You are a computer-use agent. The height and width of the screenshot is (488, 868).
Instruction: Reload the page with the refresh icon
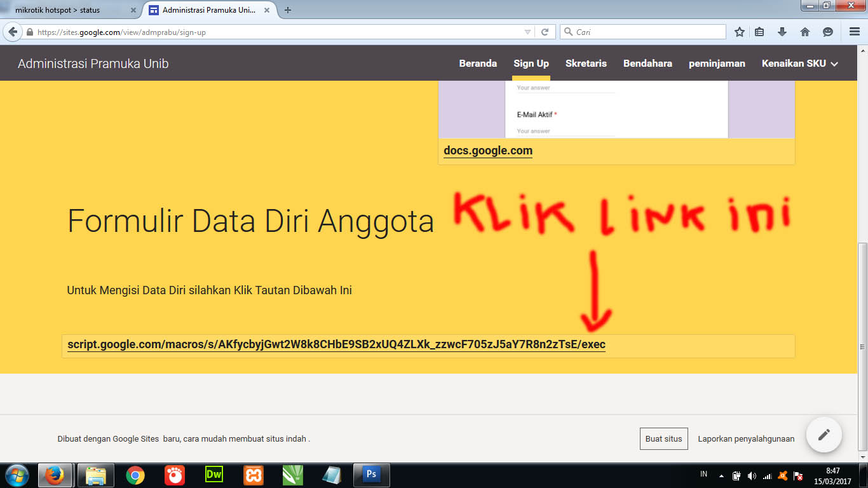pyautogui.click(x=545, y=31)
